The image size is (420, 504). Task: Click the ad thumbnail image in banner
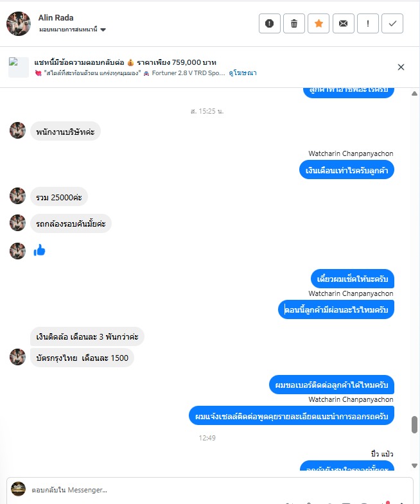tap(19, 67)
